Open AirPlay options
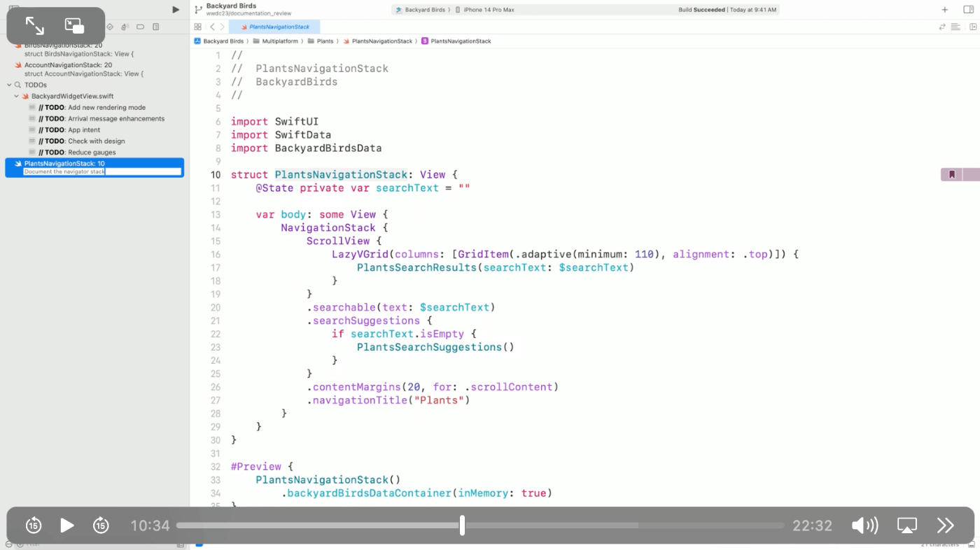980x550 pixels. pos(907,525)
